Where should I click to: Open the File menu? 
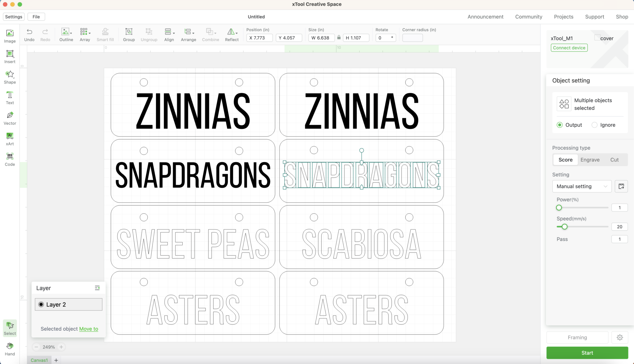(36, 17)
